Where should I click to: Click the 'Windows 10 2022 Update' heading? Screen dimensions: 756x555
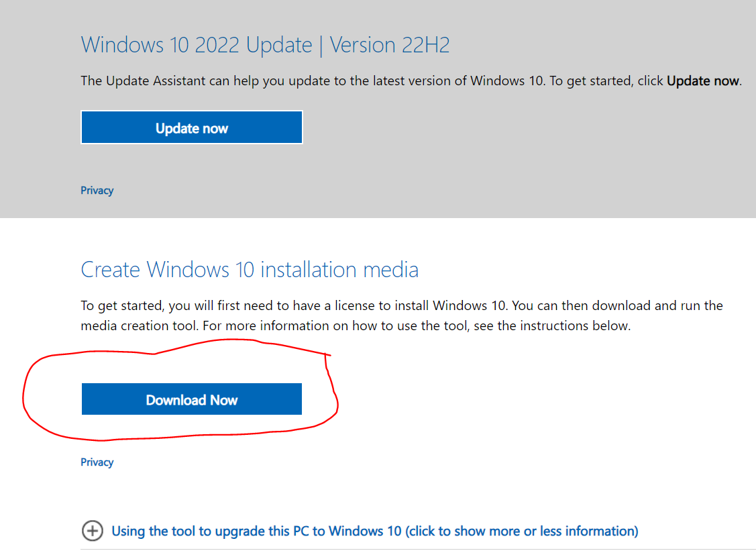point(196,45)
